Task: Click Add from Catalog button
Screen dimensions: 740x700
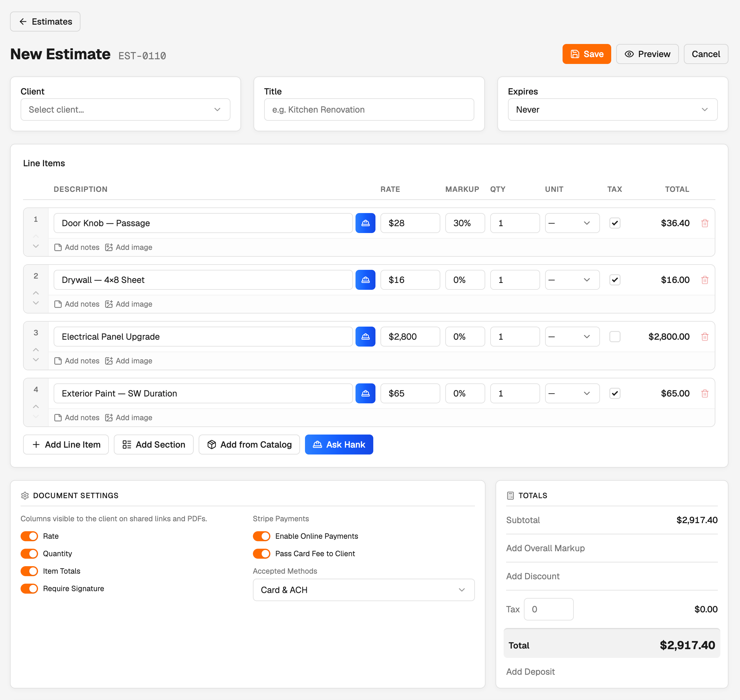Action: (249, 445)
